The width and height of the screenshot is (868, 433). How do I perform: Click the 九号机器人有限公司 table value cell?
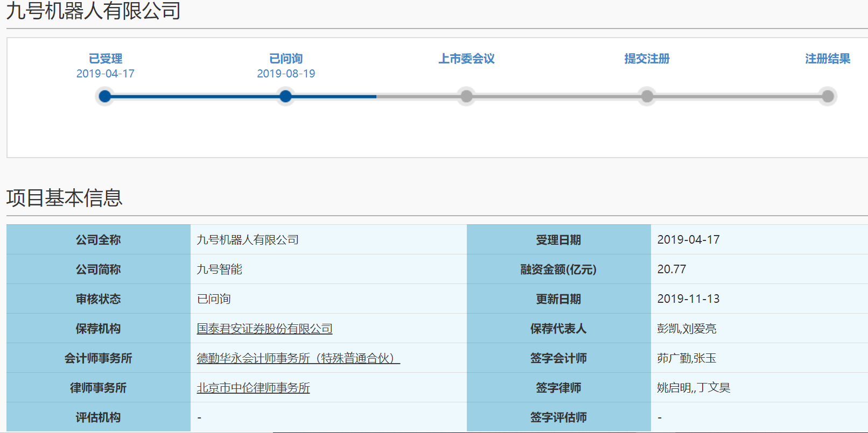[x=328, y=239]
